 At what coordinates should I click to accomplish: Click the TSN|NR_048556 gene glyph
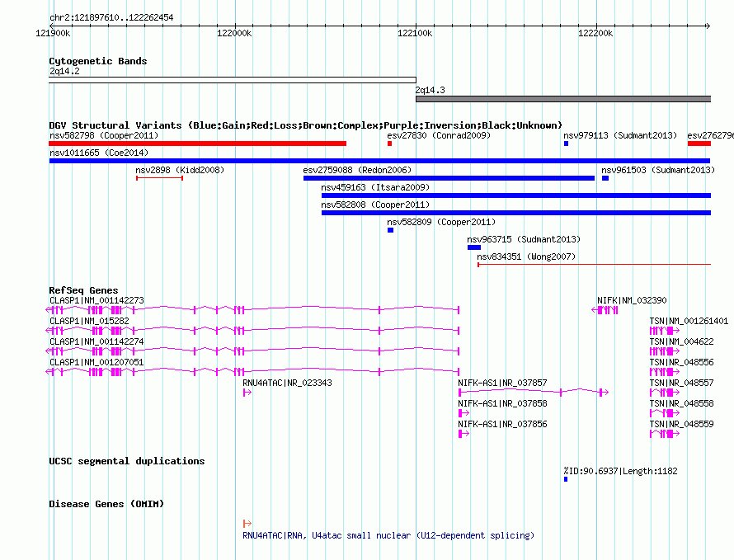point(665,372)
